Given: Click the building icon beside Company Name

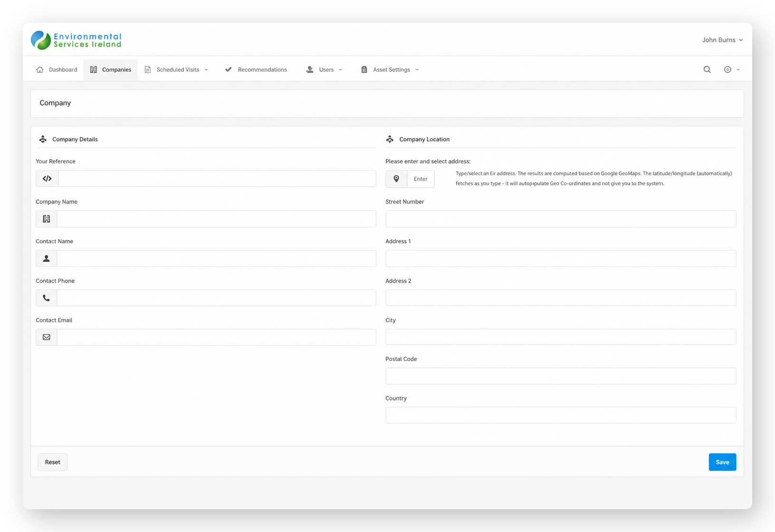Looking at the screenshot, I should click(47, 219).
